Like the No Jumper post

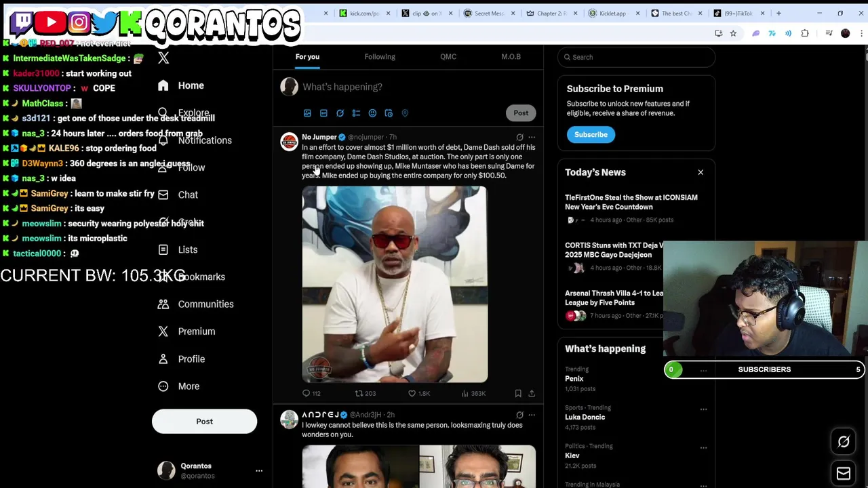click(x=418, y=393)
